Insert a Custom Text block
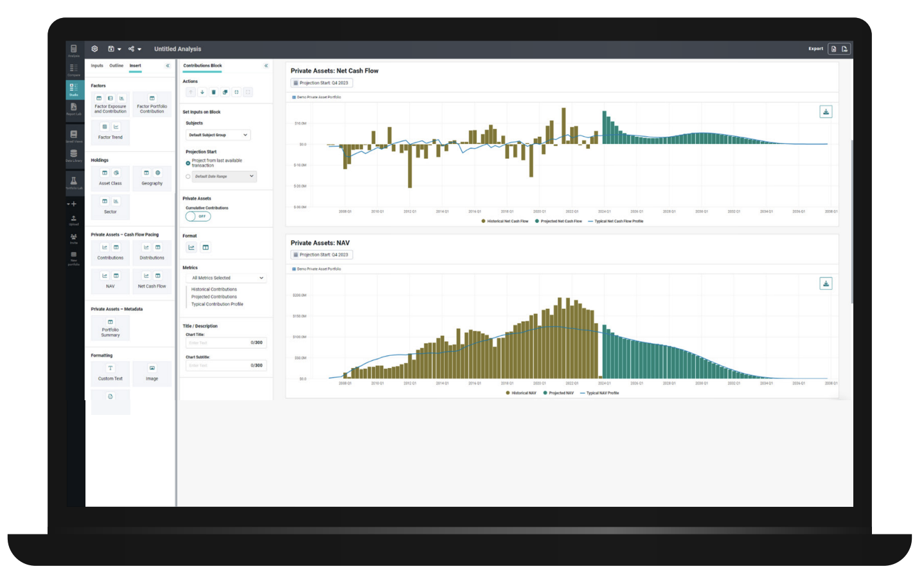924x573 pixels. tap(110, 373)
